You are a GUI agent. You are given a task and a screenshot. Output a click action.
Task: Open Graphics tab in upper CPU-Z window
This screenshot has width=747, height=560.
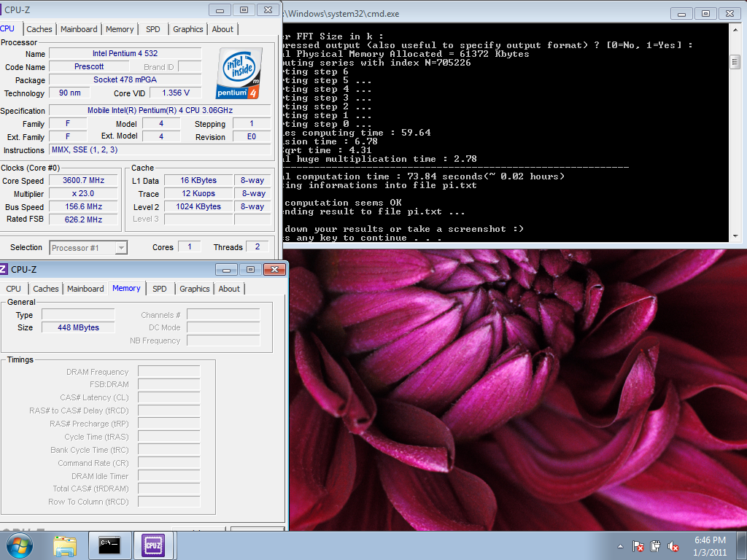coord(187,29)
